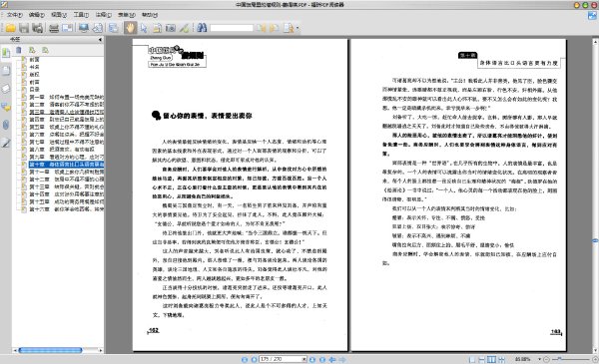Save the document with the floppy icon
Viewport: 599px width, 364px height.
pos(24,28)
